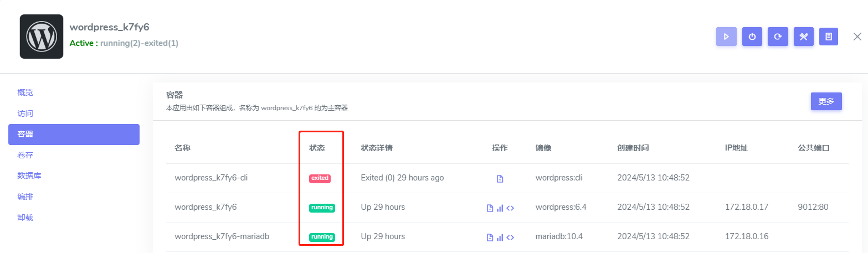Open terminal icon for mariadb container
Screen dimensions: 868x253
(x=510, y=237)
